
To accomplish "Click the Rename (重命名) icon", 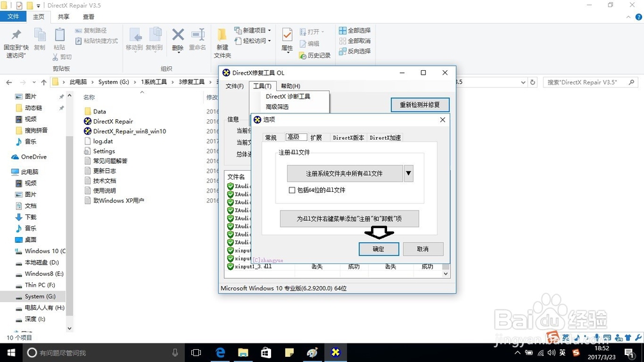I will tap(198, 35).
